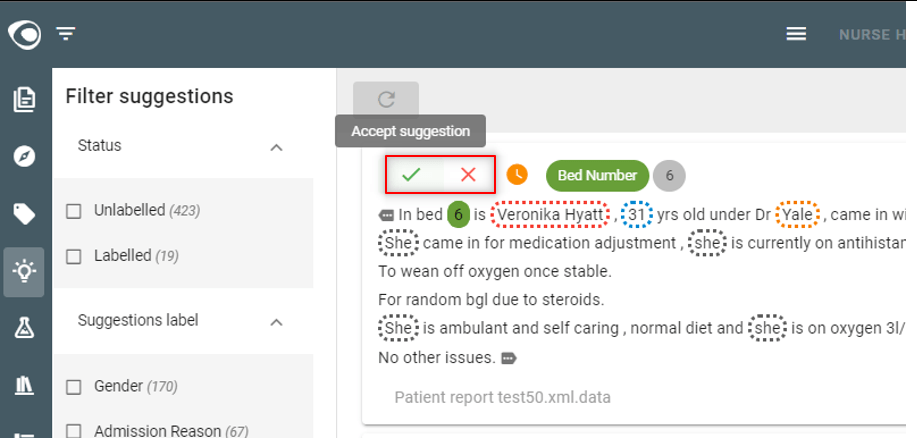Open the documents sidebar icon

pos(25,99)
